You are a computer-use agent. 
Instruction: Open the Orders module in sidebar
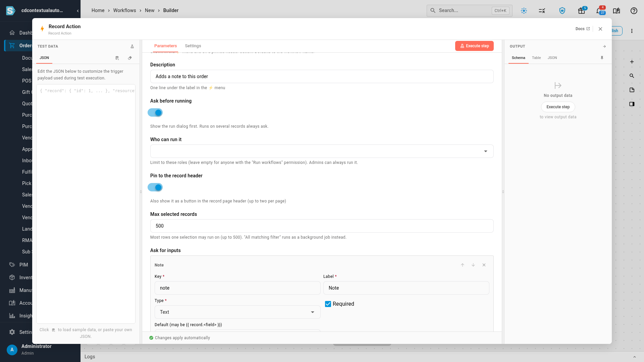pos(19,46)
